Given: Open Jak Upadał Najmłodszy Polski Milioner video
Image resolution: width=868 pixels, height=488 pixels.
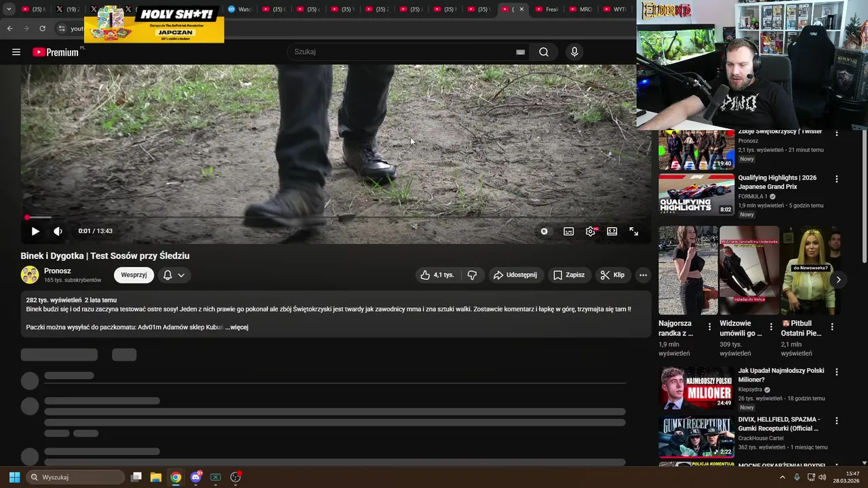Looking at the screenshot, I should [696, 388].
